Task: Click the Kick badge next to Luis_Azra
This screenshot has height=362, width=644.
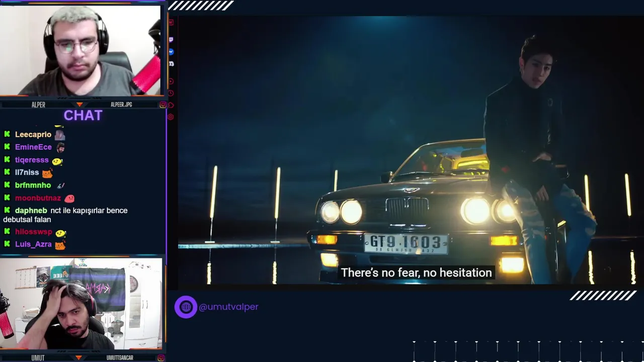Action: tap(7, 244)
